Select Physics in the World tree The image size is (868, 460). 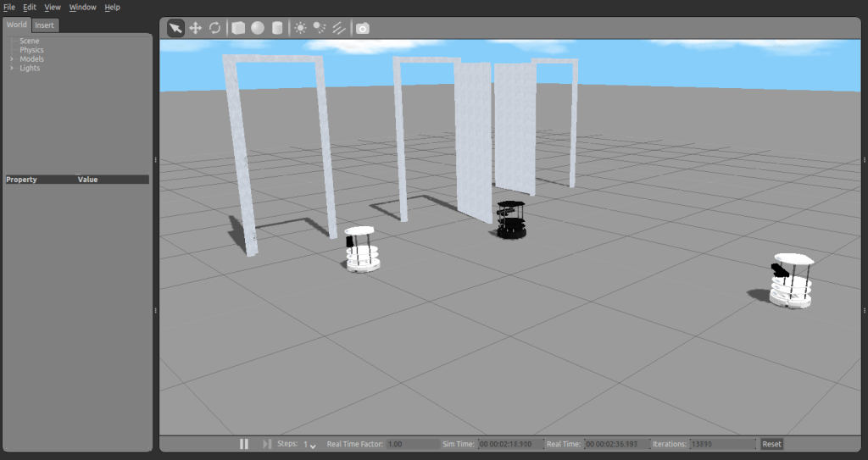point(31,50)
